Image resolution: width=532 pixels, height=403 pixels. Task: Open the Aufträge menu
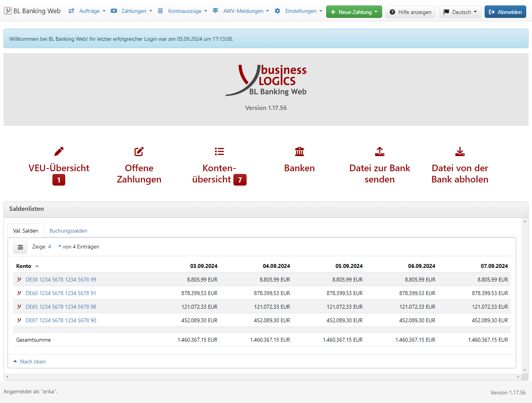click(x=92, y=11)
